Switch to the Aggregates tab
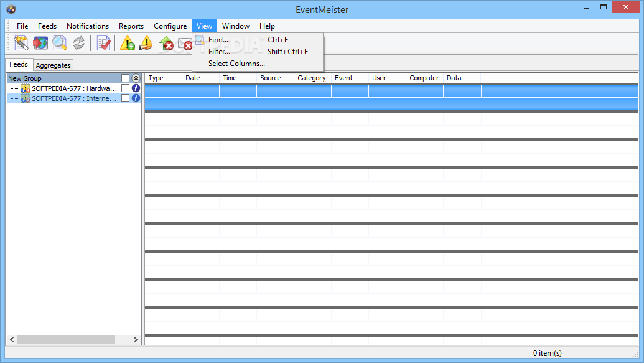The image size is (644, 363). point(53,65)
